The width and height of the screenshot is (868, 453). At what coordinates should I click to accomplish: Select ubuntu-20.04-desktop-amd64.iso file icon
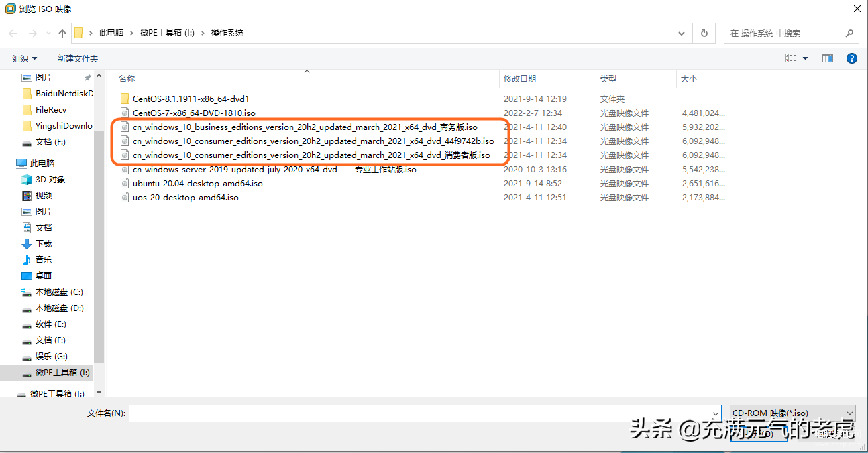coord(125,183)
